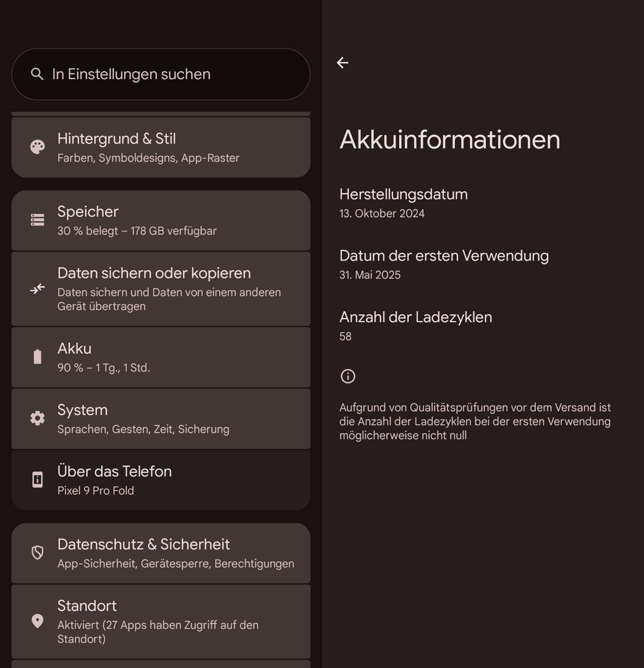Open Über das Telefon entry
Screen dimensions: 644x668
[161, 480]
